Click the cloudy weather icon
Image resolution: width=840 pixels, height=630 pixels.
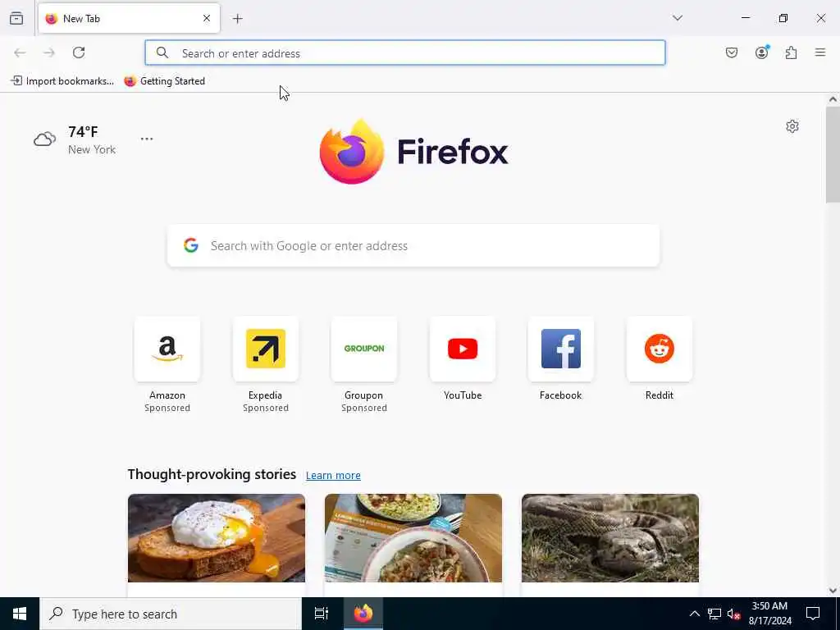pos(44,139)
